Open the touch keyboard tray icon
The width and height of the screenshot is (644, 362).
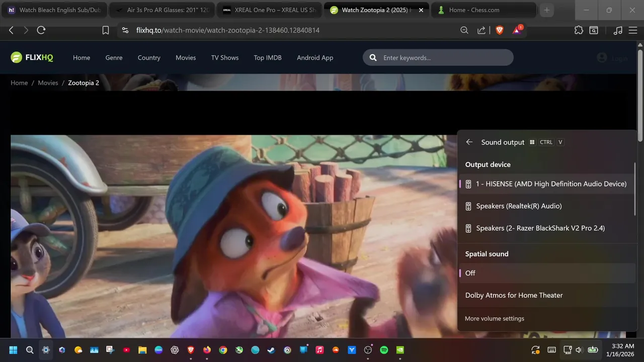(x=551, y=350)
